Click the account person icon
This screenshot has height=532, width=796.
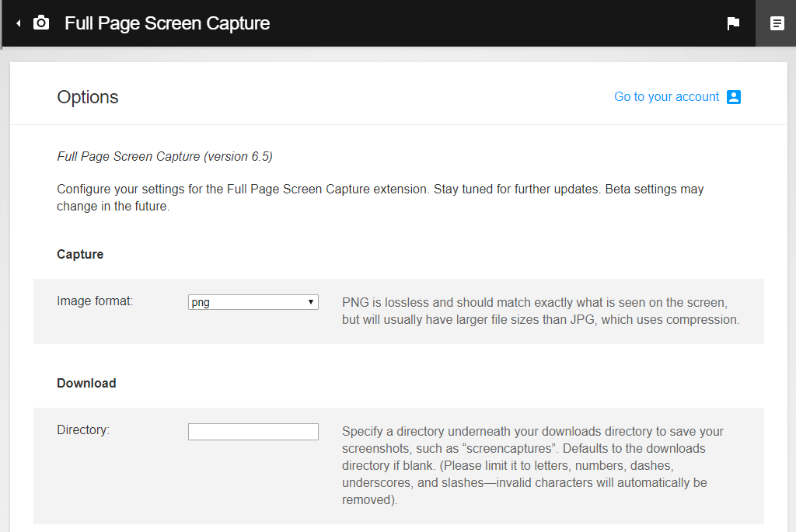tap(734, 97)
